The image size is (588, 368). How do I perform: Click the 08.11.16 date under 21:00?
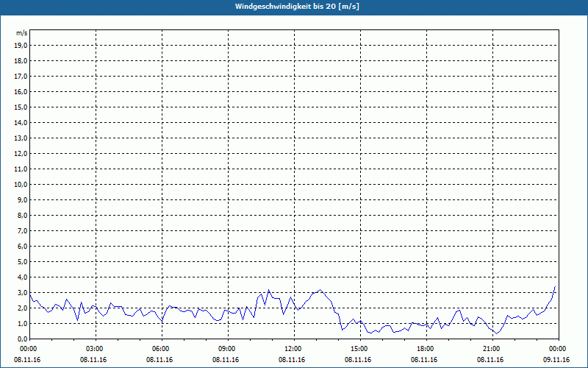click(490, 360)
